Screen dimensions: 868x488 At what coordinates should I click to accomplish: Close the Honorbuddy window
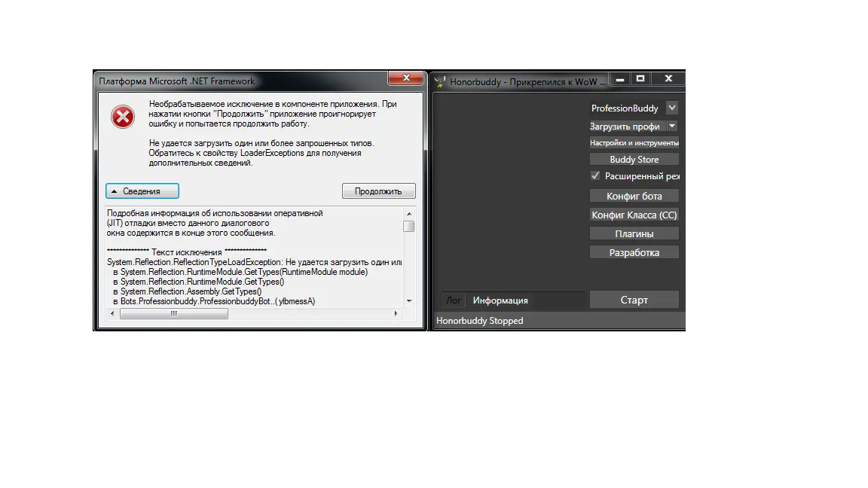pos(668,79)
